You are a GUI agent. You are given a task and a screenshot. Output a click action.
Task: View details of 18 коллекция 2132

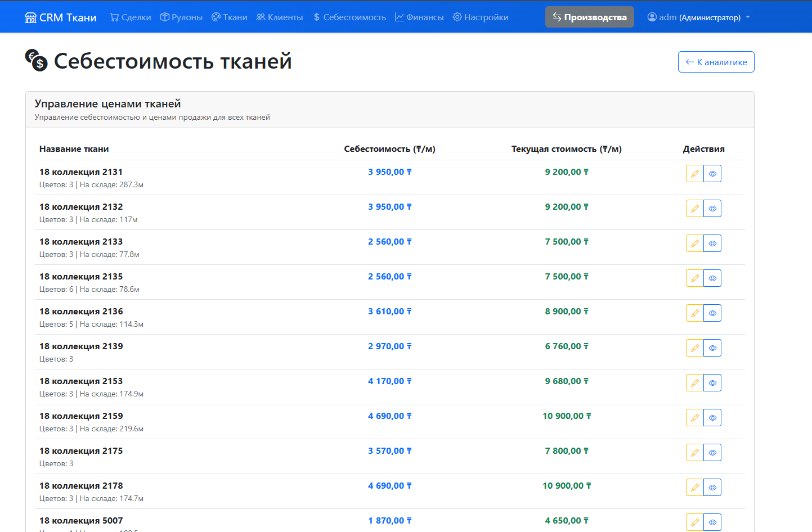712,209
